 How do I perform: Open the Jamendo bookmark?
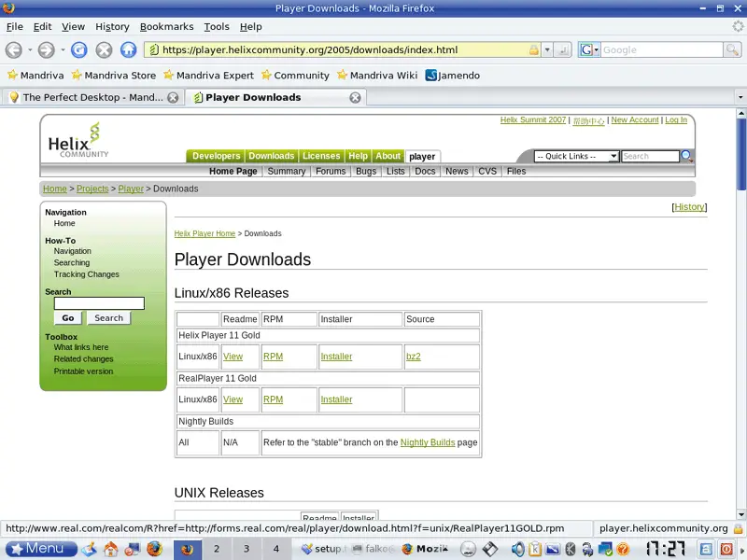(x=453, y=76)
